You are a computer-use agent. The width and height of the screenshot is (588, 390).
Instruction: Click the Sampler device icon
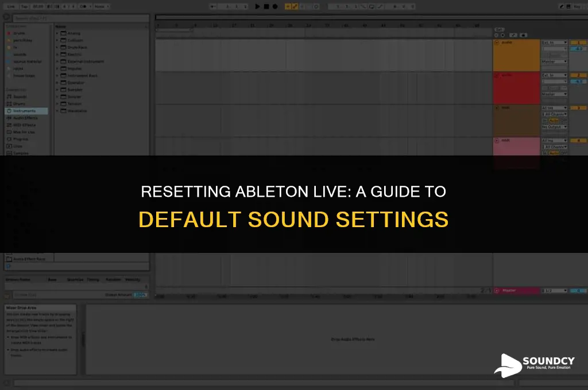[x=63, y=90]
